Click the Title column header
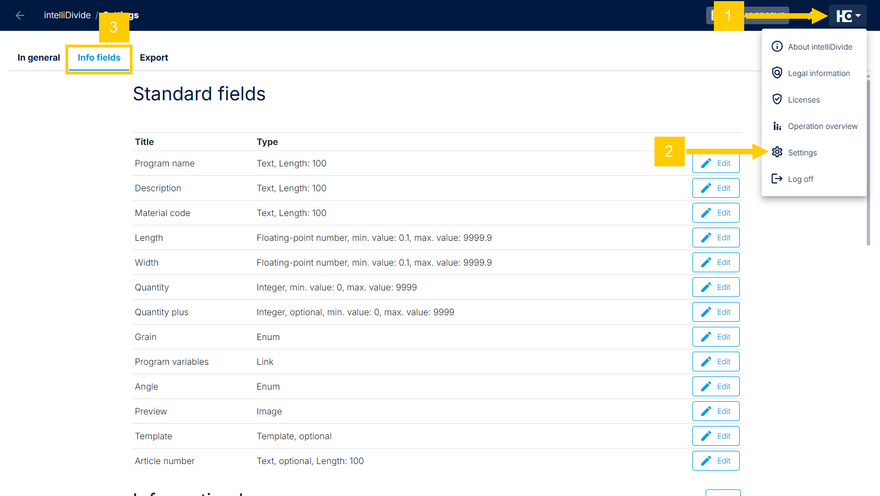 click(144, 142)
